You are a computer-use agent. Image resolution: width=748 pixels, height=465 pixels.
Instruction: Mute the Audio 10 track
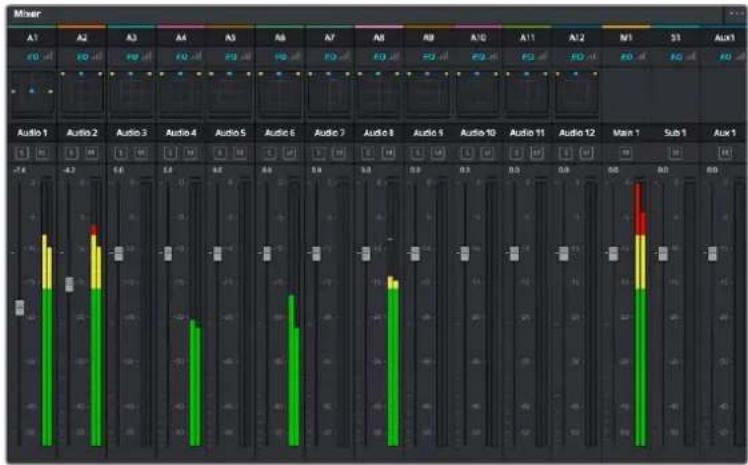(488, 153)
